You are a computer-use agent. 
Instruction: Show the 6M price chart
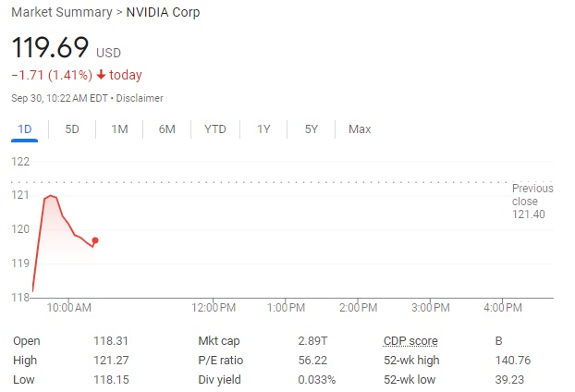click(166, 129)
